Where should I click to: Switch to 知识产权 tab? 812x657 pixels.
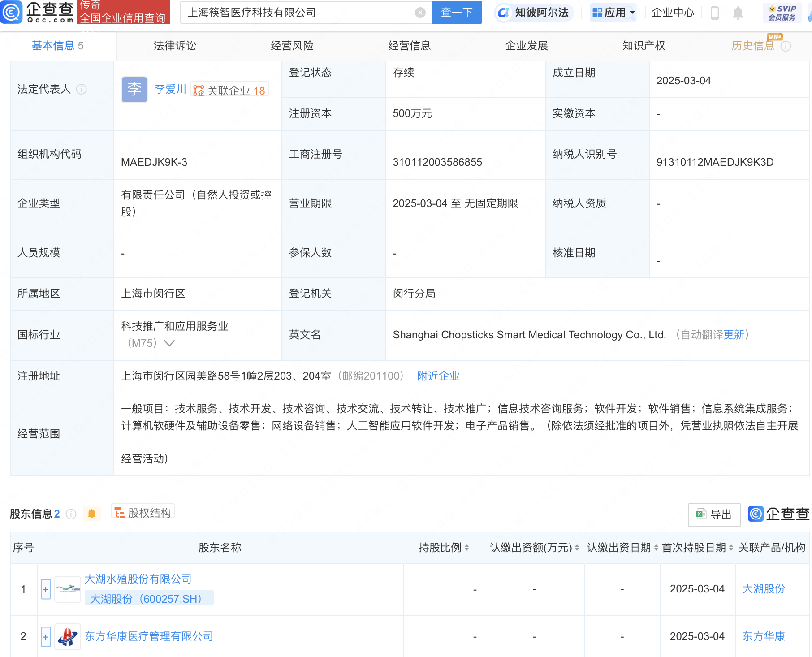point(644,46)
